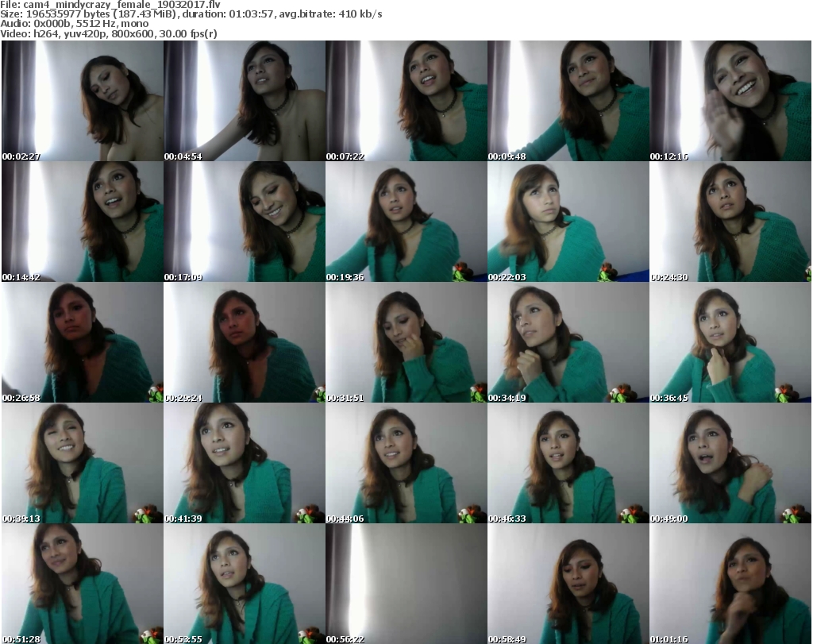Pick the thumbnail labeled 00:09:48
Screen dimensions: 813x644
tap(568, 101)
